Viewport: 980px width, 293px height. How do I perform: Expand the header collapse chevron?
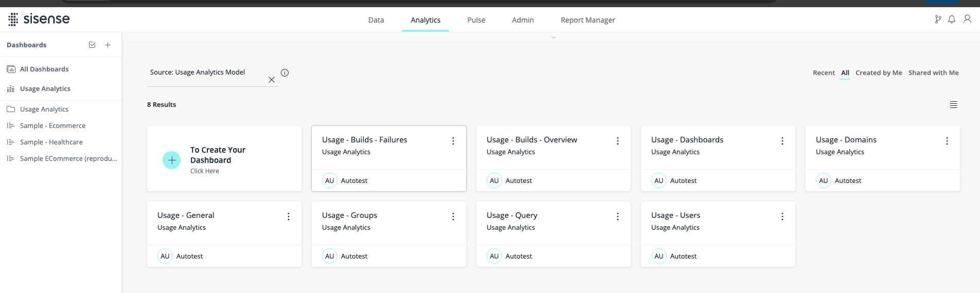553,38
